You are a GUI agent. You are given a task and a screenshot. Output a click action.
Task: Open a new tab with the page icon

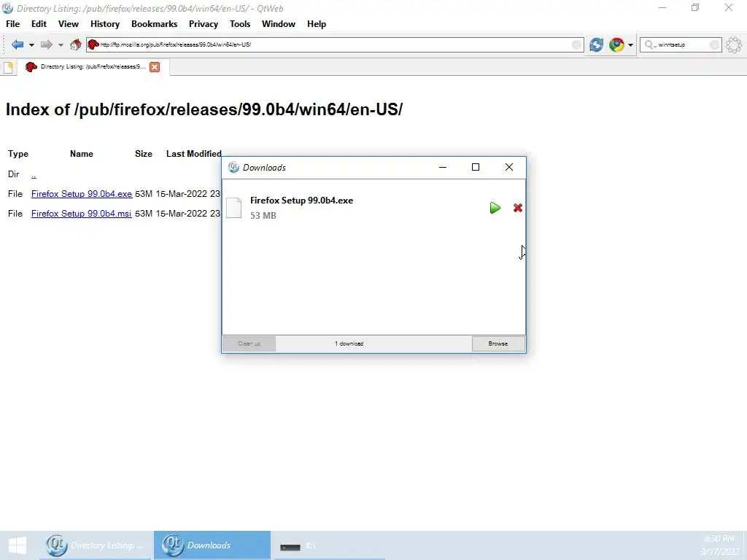point(8,67)
